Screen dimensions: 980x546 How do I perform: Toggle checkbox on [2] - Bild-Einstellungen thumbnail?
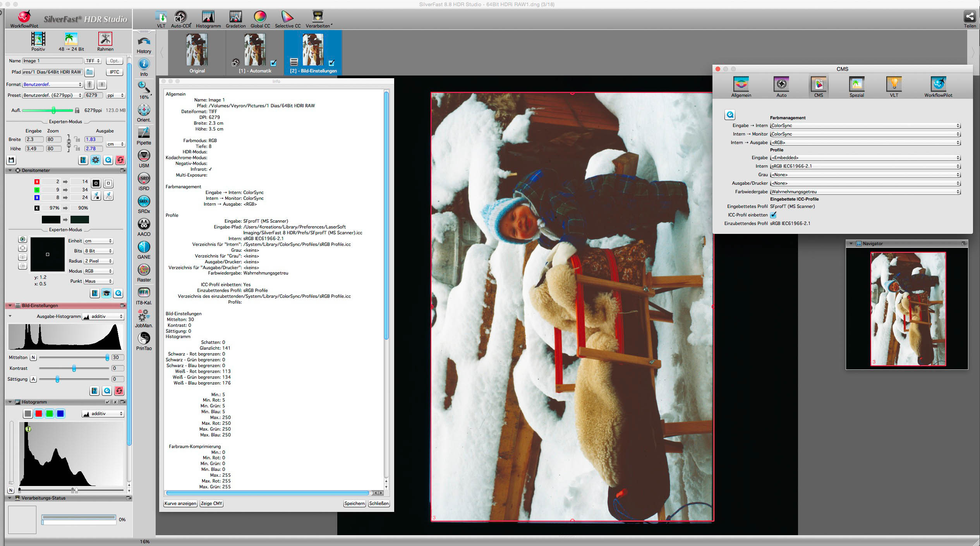331,63
